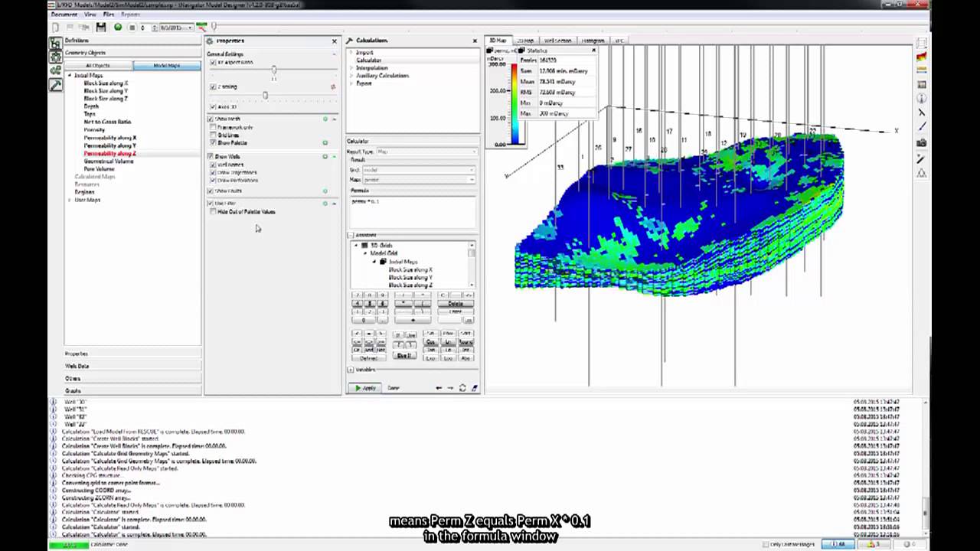
Task: Click the stop icon in top toolbar
Action: 132,27
